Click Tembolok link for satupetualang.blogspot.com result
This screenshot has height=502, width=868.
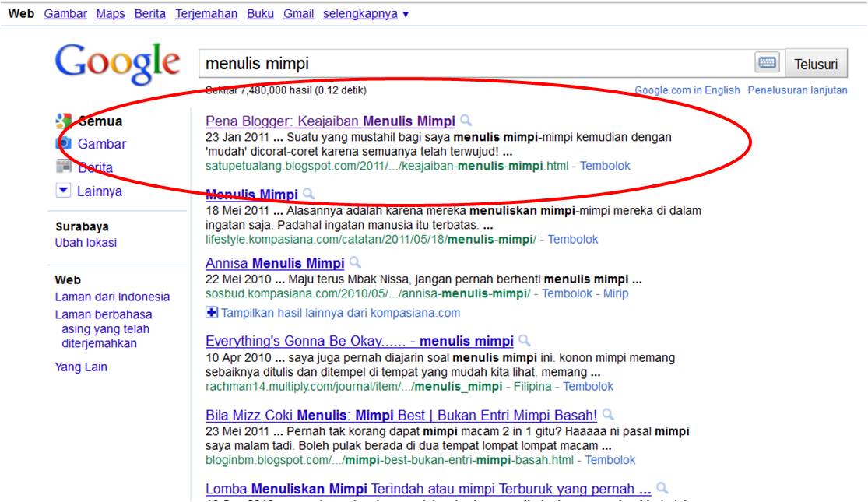[605, 166]
